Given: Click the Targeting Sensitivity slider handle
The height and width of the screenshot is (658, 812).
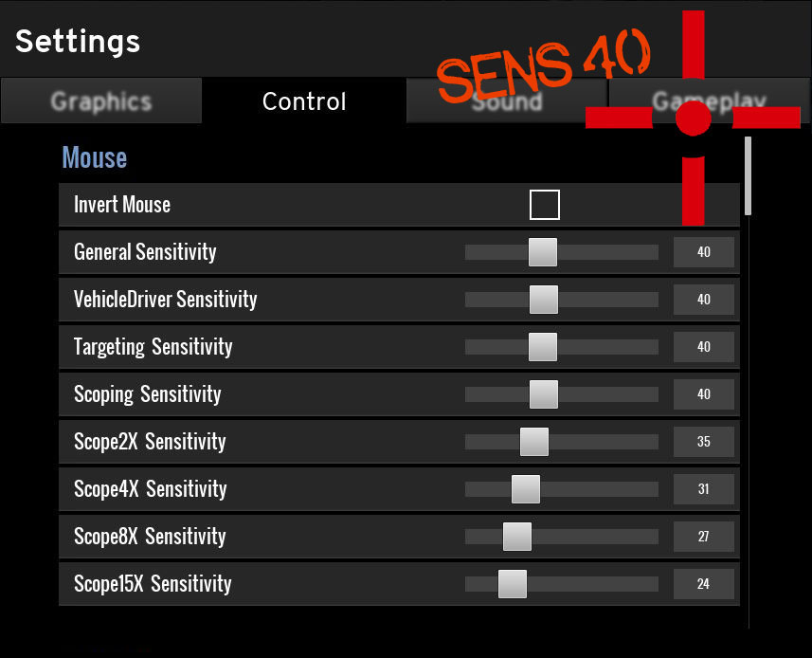Looking at the screenshot, I should [x=543, y=347].
